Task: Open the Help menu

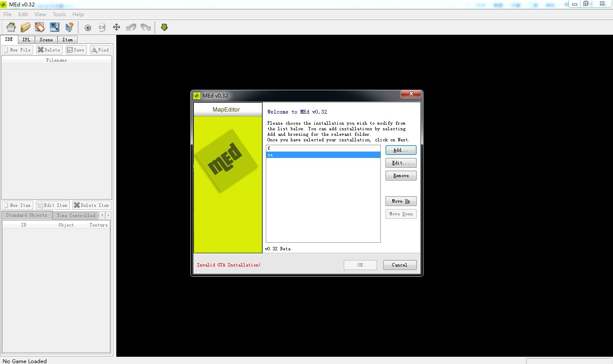Action: coord(78,14)
